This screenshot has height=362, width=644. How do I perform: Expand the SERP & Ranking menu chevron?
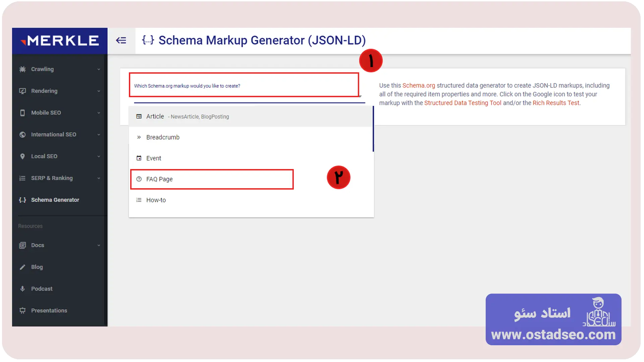[x=99, y=178]
